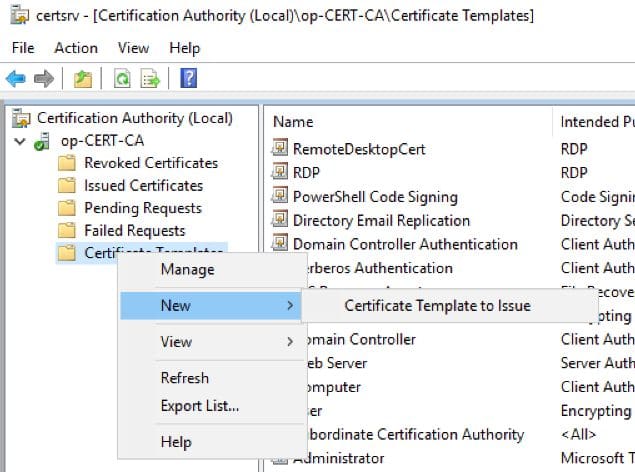Select Export List… in the context menu
Image resolution: width=635 pixels, height=472 pixels.
(200, 406)
